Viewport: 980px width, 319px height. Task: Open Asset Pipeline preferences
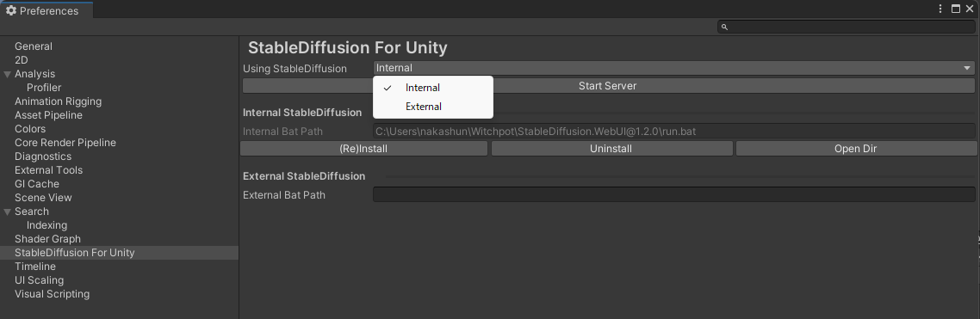point(48,115)
